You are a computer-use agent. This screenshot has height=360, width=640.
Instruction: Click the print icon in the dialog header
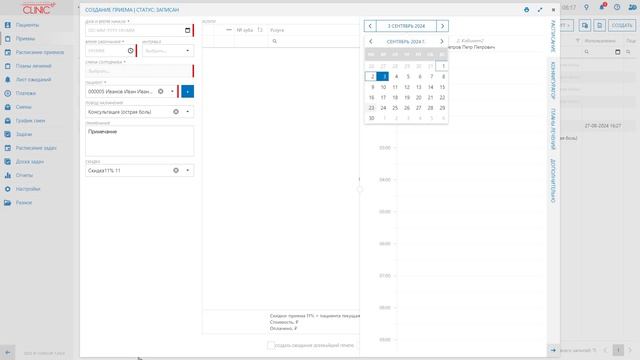click(x=527, y=10)
